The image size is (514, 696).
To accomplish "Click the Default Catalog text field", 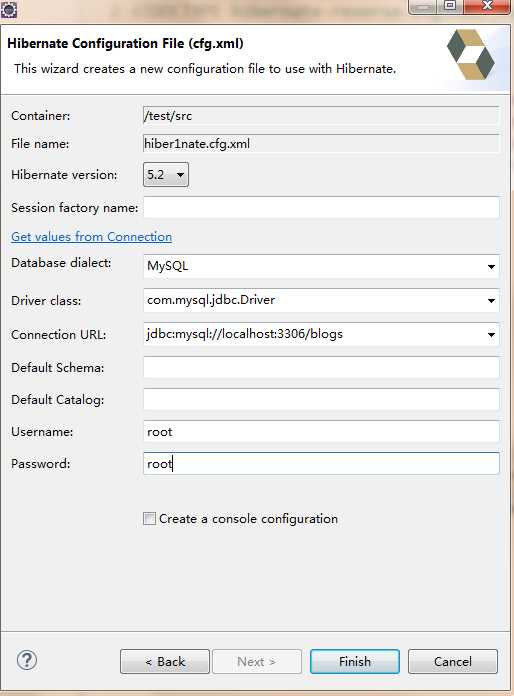I will pos(321,399).
